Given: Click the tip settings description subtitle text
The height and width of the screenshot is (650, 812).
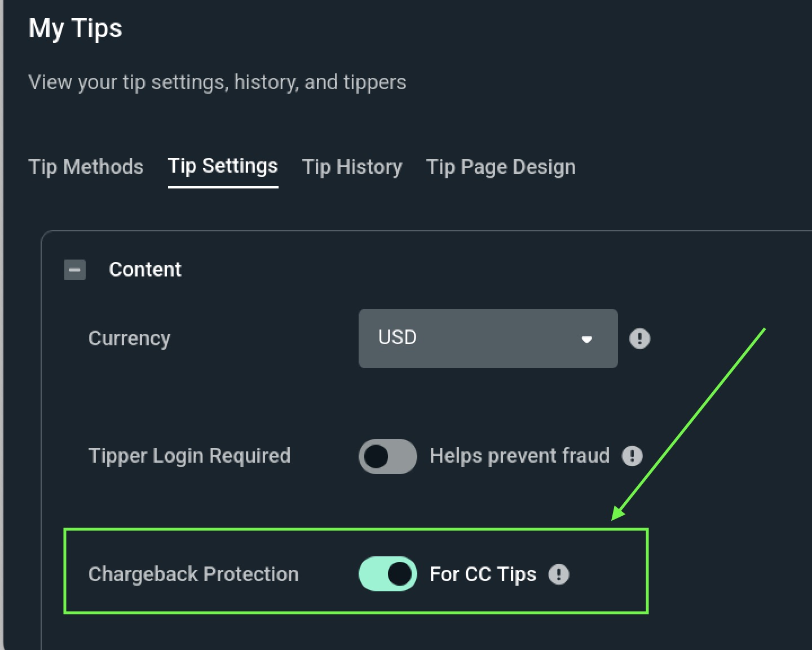Looking at the screenshot, I should point(217,82).
